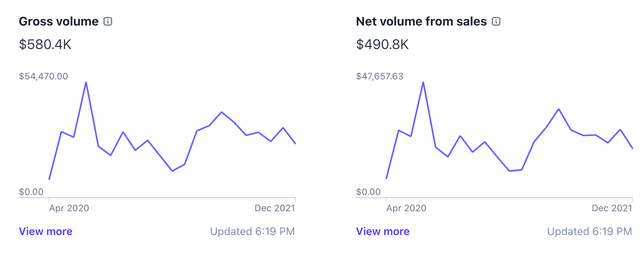The image size is (644, 254).
Task: Follow View more link under Net volume
Action: [x=383, y=231]
